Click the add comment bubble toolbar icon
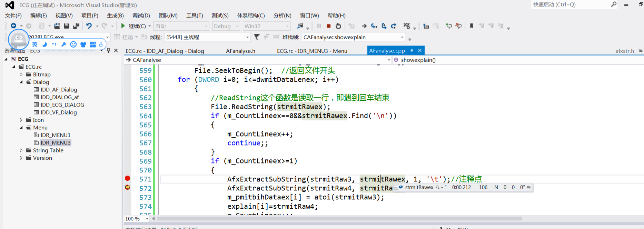 pos(449,26)
